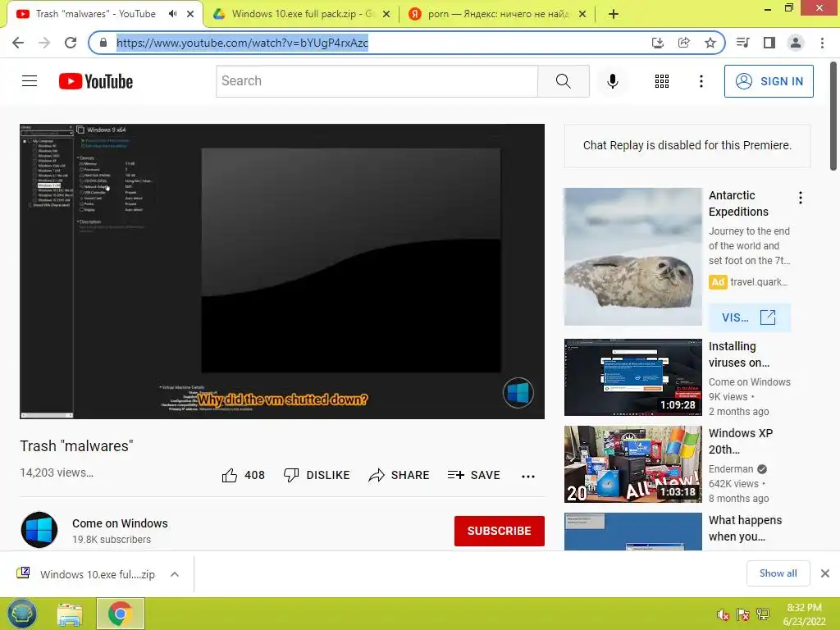This screenshot has width=840, height=630.
Task: Go to the YouTube home logo
Action: tap(96, 81)
